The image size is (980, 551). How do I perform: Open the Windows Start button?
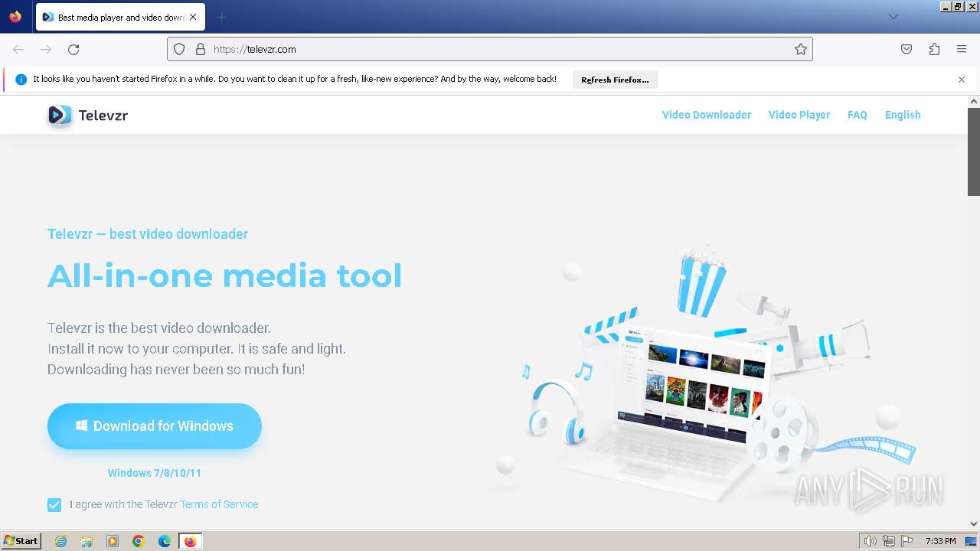pyautogui.click(x=21, y=541)
